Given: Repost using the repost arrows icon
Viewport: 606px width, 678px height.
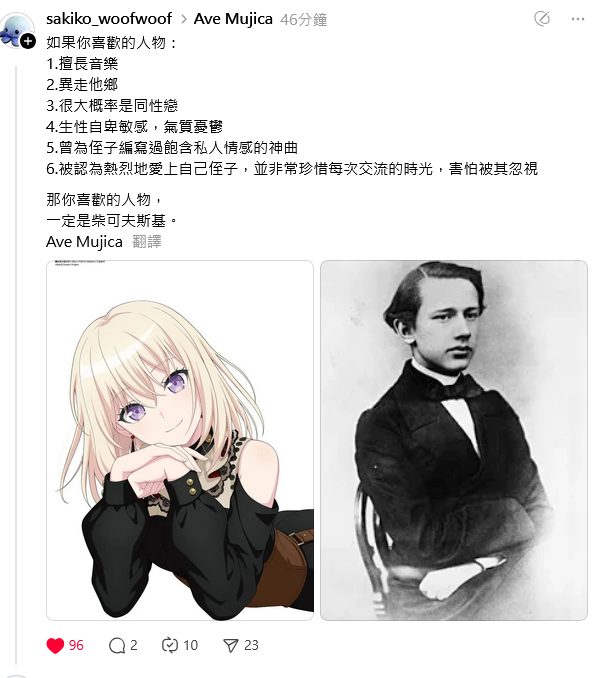Looking at the screenshot, I should tap(170, 645).
